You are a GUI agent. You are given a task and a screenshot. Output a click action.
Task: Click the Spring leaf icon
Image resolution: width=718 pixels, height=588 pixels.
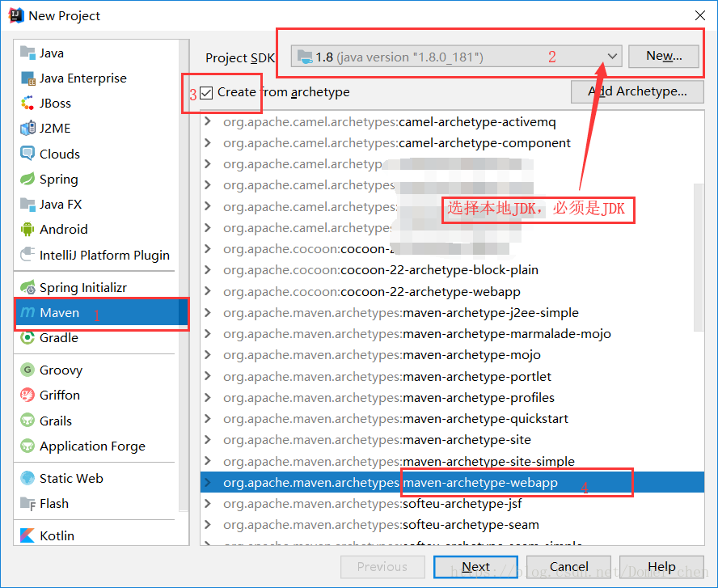coord(27,179)
